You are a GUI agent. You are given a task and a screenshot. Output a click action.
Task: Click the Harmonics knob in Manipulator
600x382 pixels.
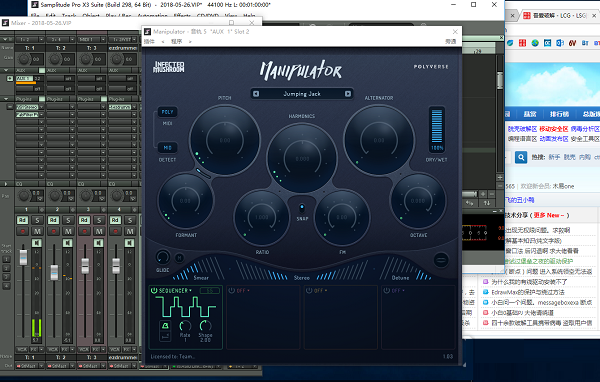[x=302, y=158]
